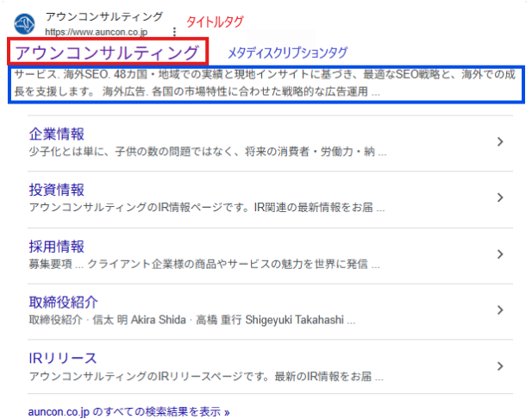Screen dimensions: 532x419
Task: Expand the chevron on 採用情報 row
Action: [x=500, y=254]
